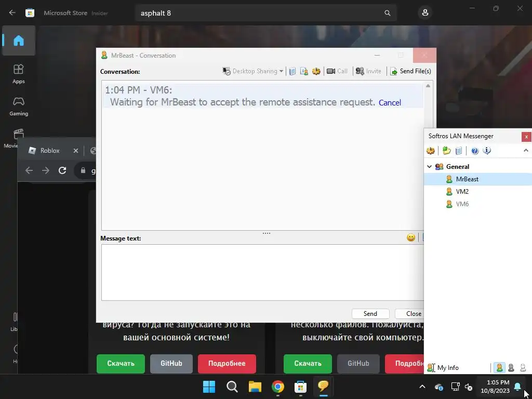Image resolution: width=532 pixels, height=399 pixels.
Task: Open received files folder icon in Softros Messenger
Action: [446, 151]
